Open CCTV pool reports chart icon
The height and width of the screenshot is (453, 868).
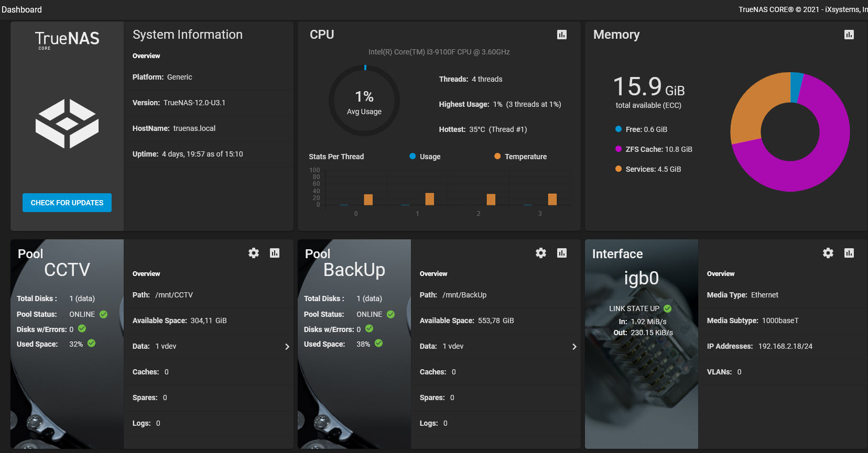(275, 253)
